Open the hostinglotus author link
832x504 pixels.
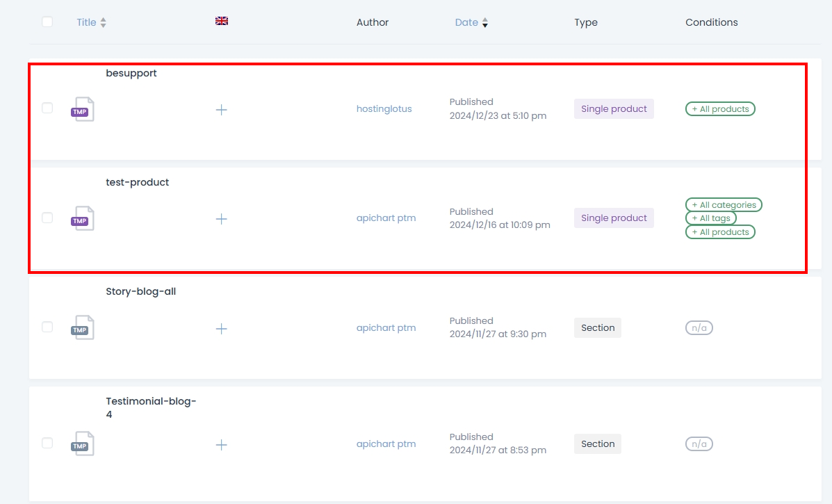pos(384,108)
